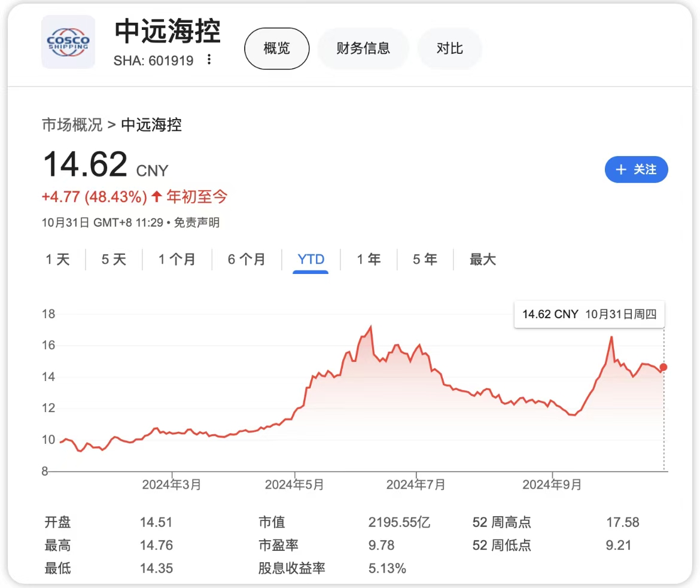The height and width of the screenshot is (588, 700).
Task: Follow the stock with the 关注 button
Action: coord(636,169)
